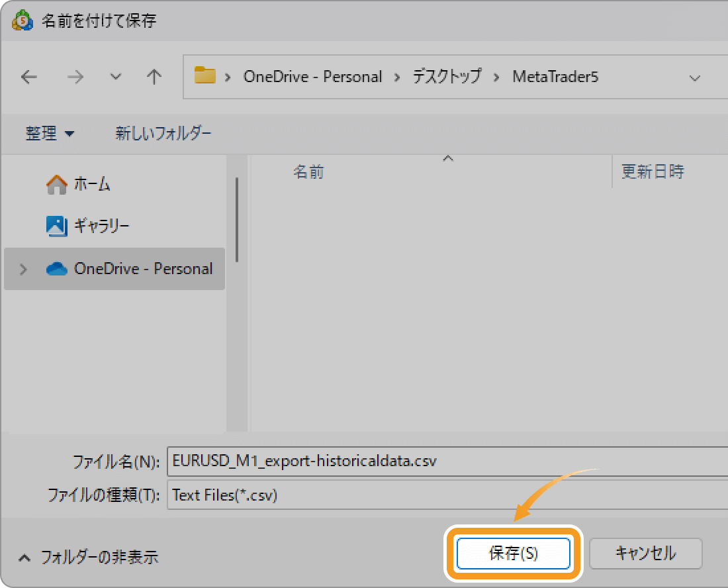The image size is (728, 588).
Task: Create a folder with 新しいフォルダー
Action: (x=163, y=134)
